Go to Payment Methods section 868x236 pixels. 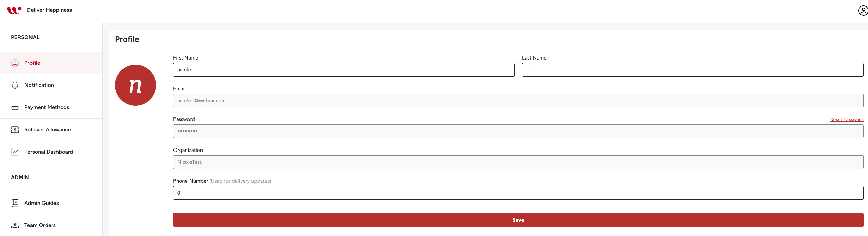(x=47, y=107)
